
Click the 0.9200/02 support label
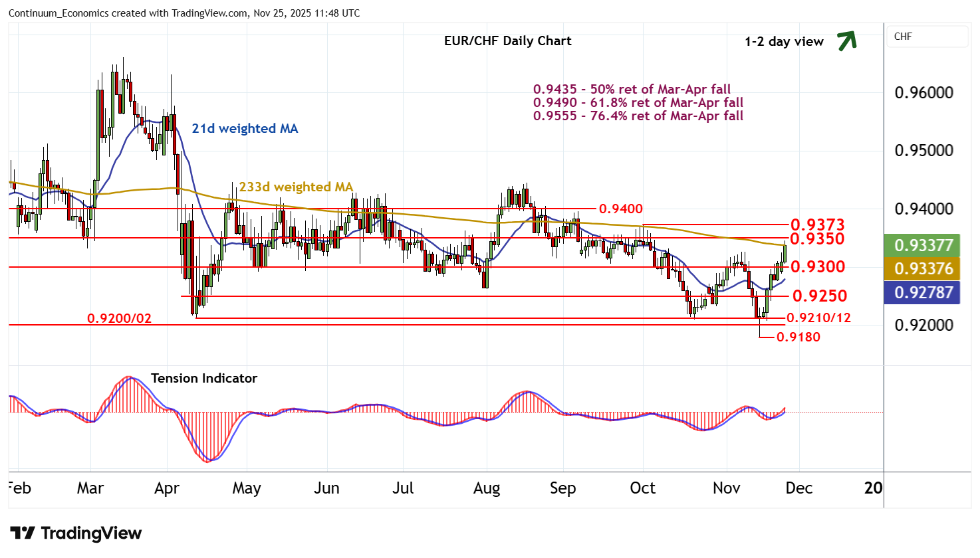coord(119,318)
